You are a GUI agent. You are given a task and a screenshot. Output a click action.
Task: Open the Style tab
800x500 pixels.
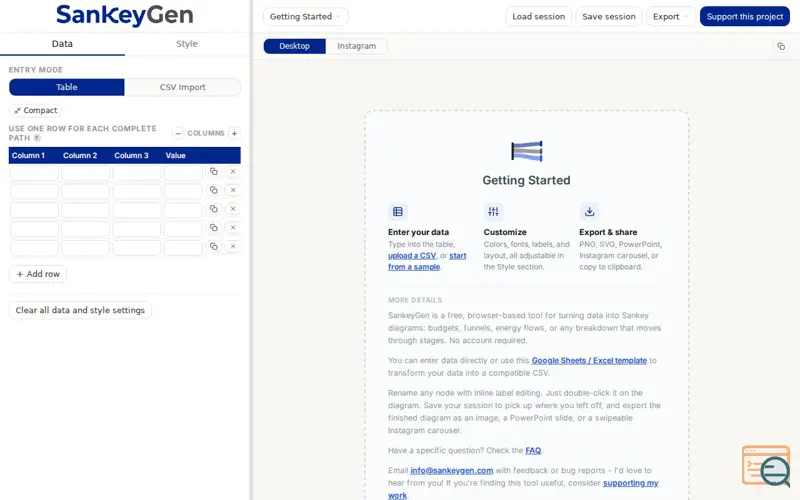coord(187,44)
